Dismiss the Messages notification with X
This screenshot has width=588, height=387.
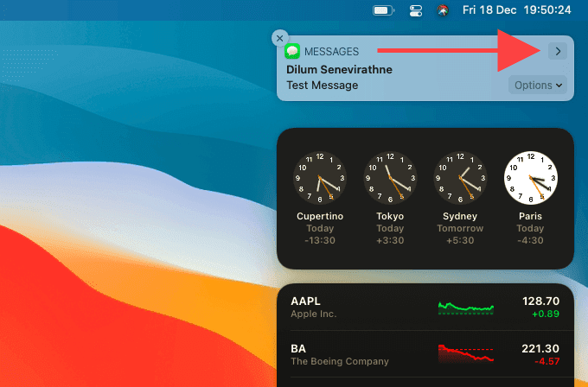coord(278,38)
